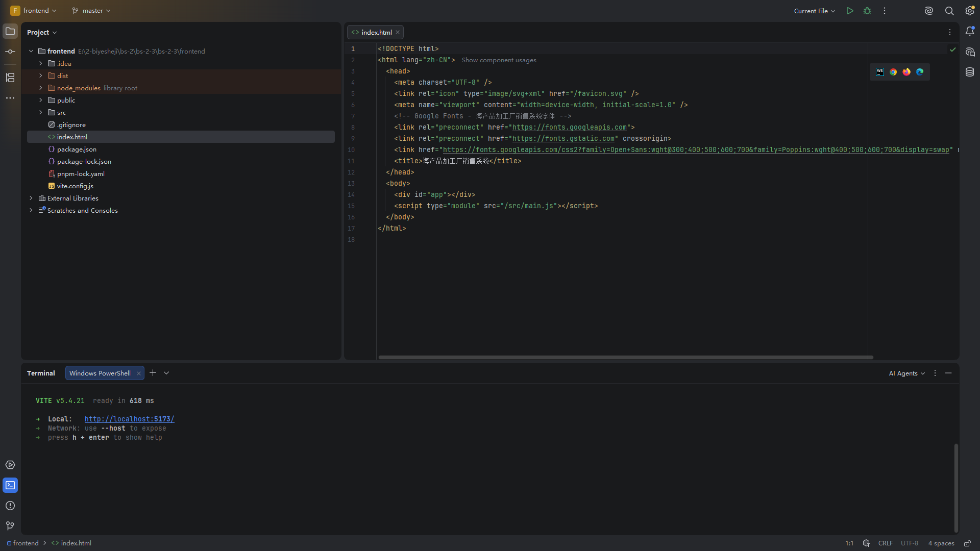980x551 pixels.
Task: Select the index.html editor tab
Action: pos(376,32)
